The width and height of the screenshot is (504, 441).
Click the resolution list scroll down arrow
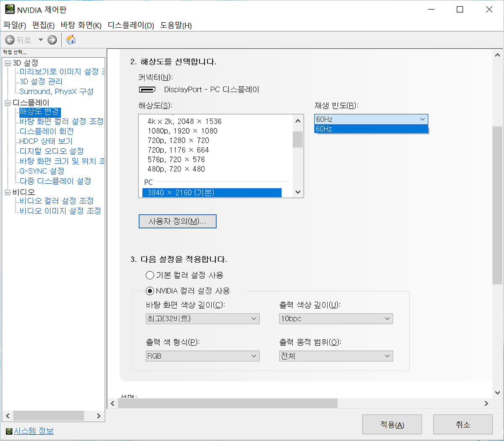pos(298,192)
